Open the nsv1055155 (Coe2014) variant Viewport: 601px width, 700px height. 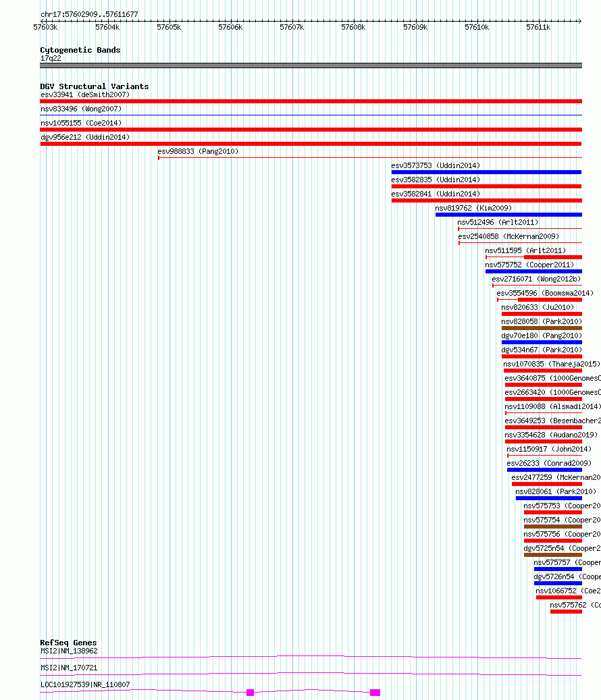pyautogui.click(x=81, y=124)
